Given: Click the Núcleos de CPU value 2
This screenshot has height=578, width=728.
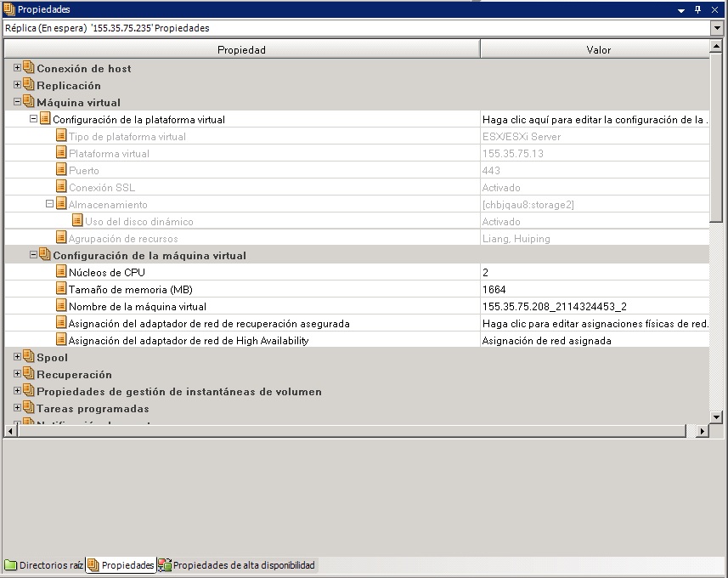Looking at the screenshot, I should pyautogui.click(x=595, y=272).
